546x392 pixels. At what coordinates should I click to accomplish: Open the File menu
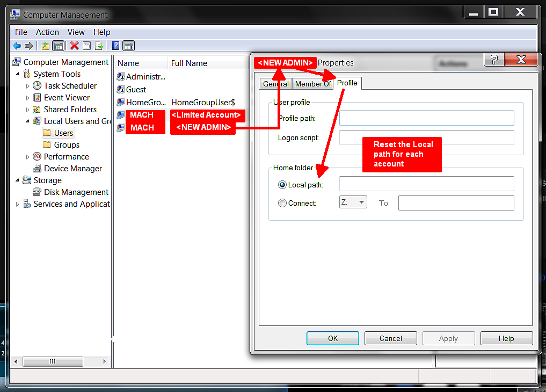click(x=21, y=32)
